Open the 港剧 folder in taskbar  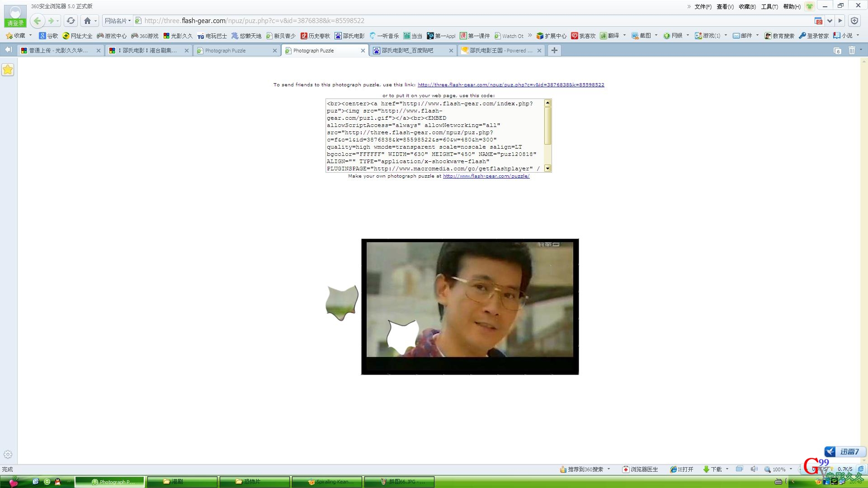(182, 482)
